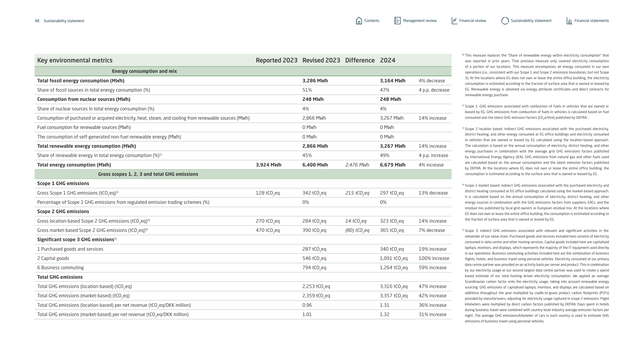Click the Sustainability statement circle icon
The height and width of the screenshot is (362, 644).
click(505, 21)
